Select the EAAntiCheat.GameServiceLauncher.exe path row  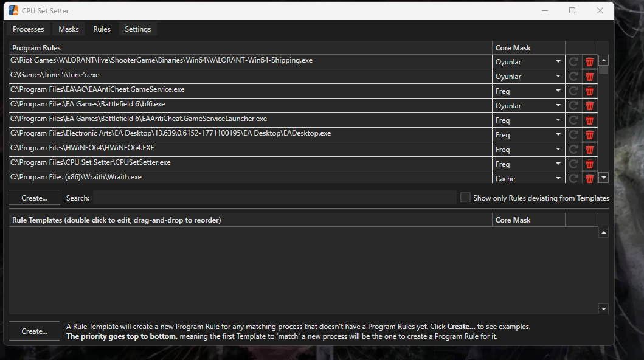pyautogui.click(x=250, y=120)
